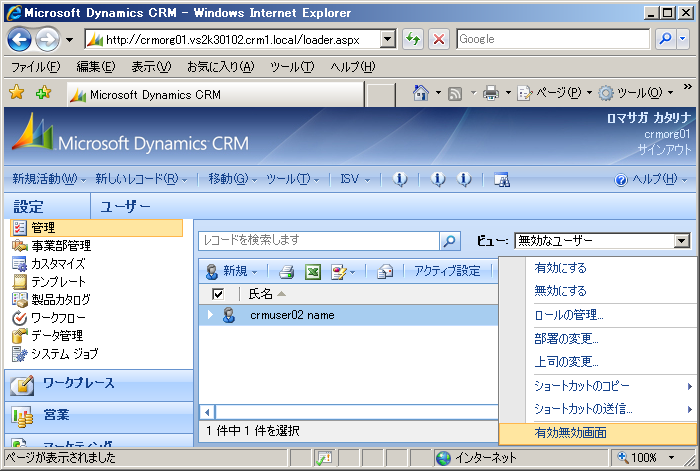Click the IE forward navigation button
The width and height of the screenshot is (700, 471).
(x=47, y=39)
